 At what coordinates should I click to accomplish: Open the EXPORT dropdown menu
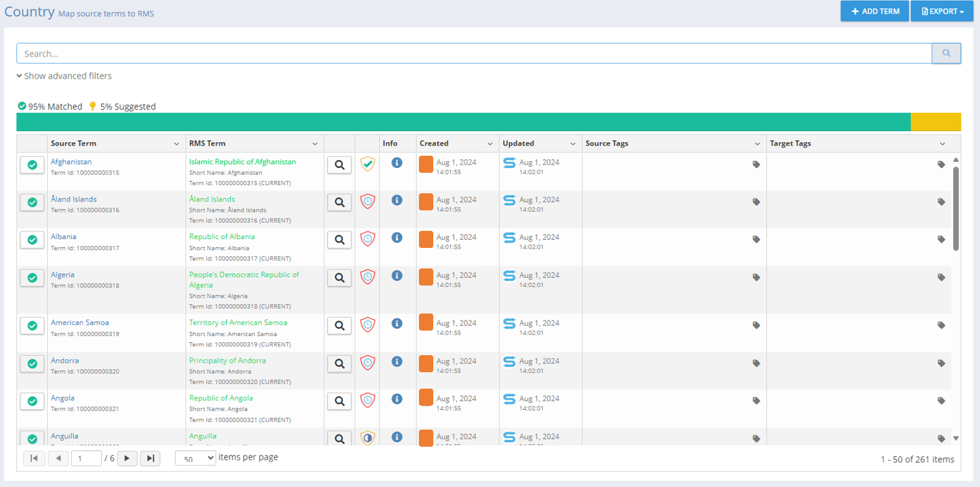[942, 12]
